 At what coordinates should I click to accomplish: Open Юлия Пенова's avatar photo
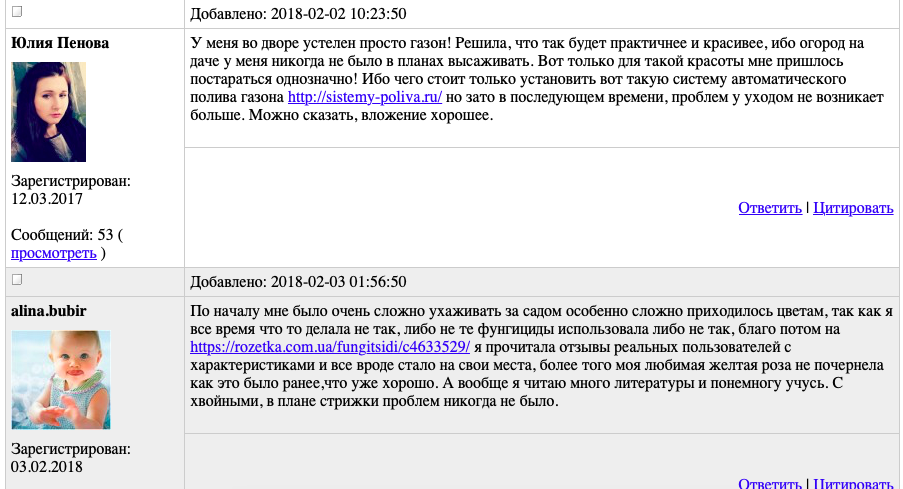48,112
